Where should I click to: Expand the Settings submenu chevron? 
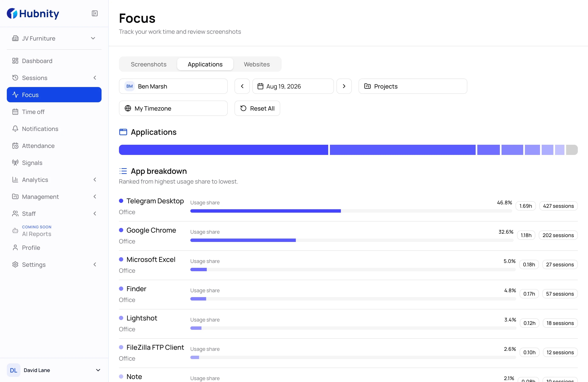[95, 264]
